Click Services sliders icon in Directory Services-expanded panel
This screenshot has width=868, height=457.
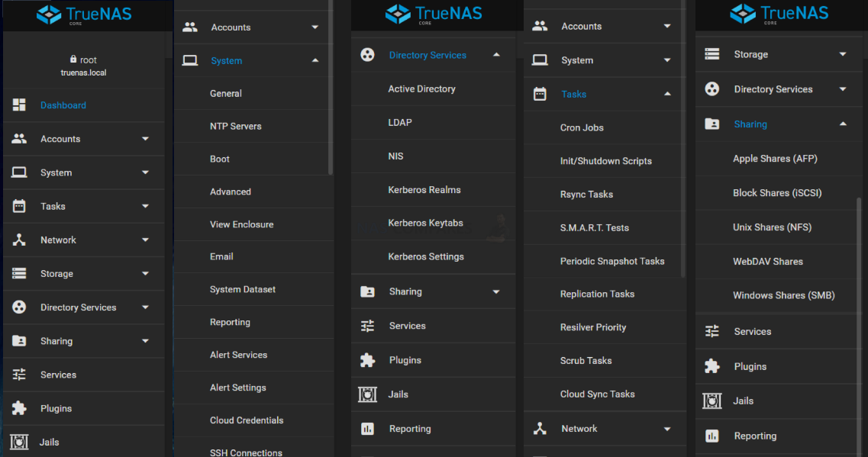coord(367,326)
